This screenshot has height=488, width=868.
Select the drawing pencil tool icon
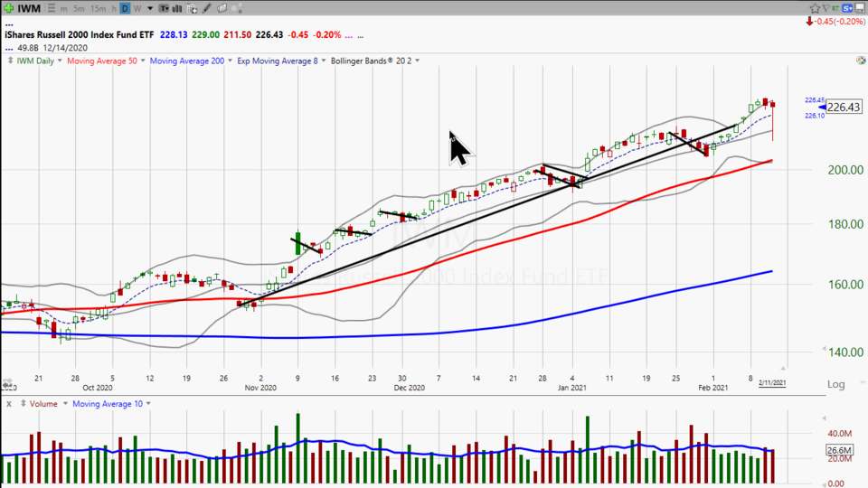(206, 8)
